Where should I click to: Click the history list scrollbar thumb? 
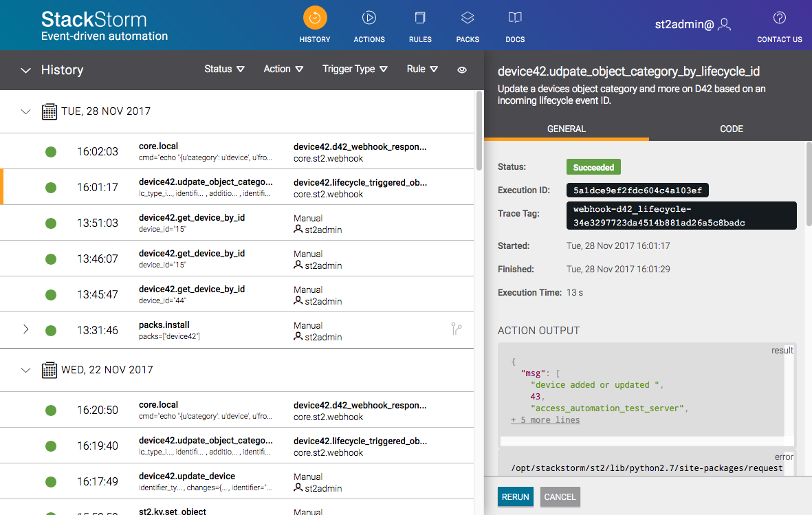[x=479, y=130]
